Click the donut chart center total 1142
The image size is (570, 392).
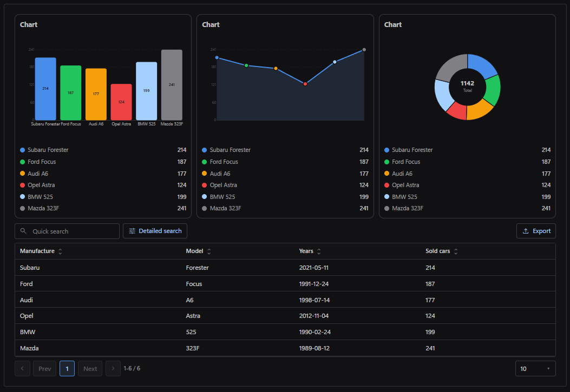point(468,83)
